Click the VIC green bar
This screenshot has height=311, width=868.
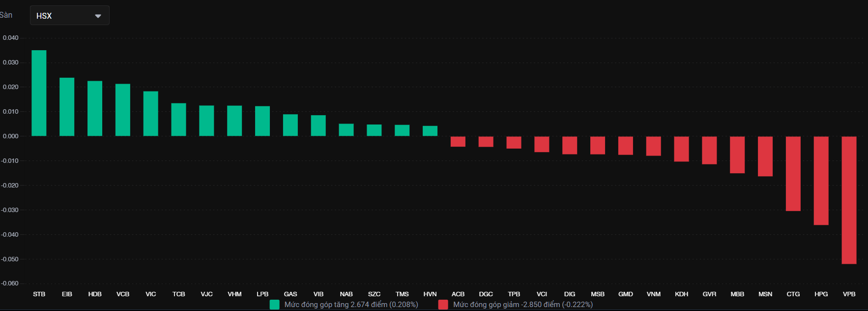tap(151, 114)
